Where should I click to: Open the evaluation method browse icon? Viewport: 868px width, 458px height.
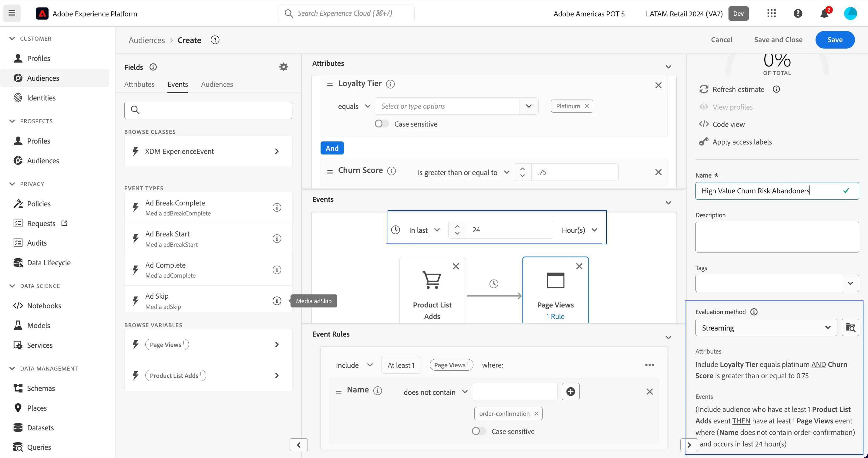click(850, 327)
